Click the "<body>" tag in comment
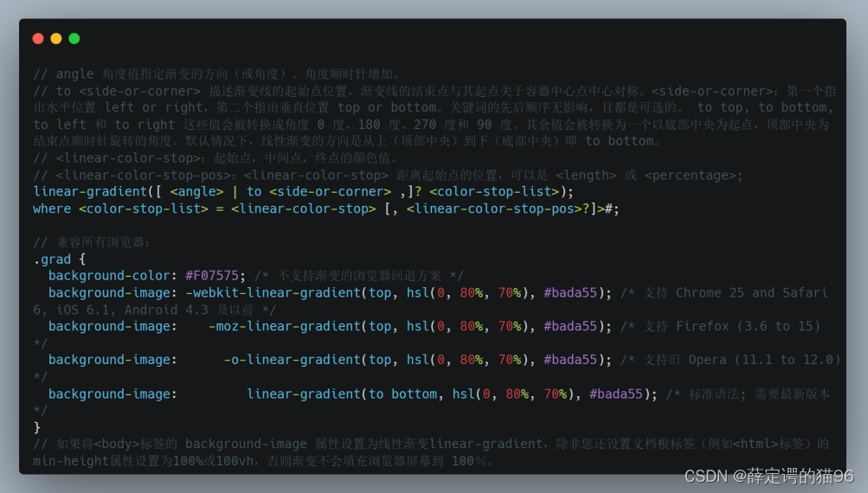Viewport: 868px width, 493px height. [117, 444]
